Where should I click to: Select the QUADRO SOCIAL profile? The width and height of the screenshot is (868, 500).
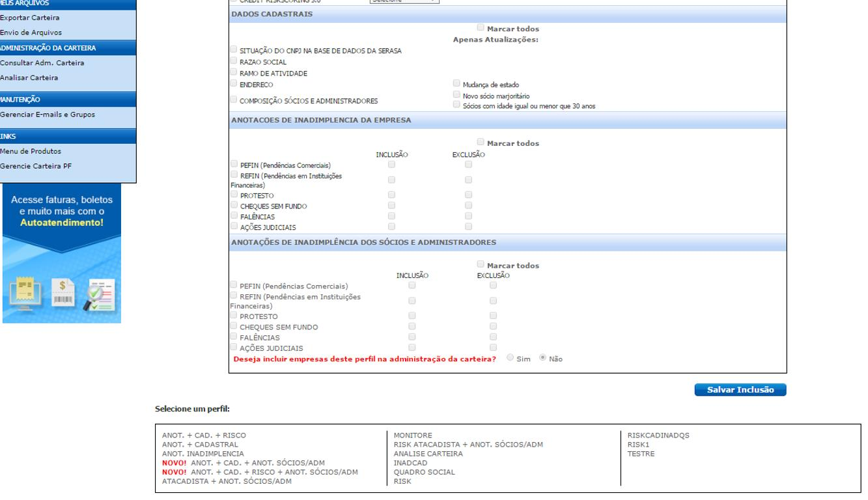(x=424, y=471)
